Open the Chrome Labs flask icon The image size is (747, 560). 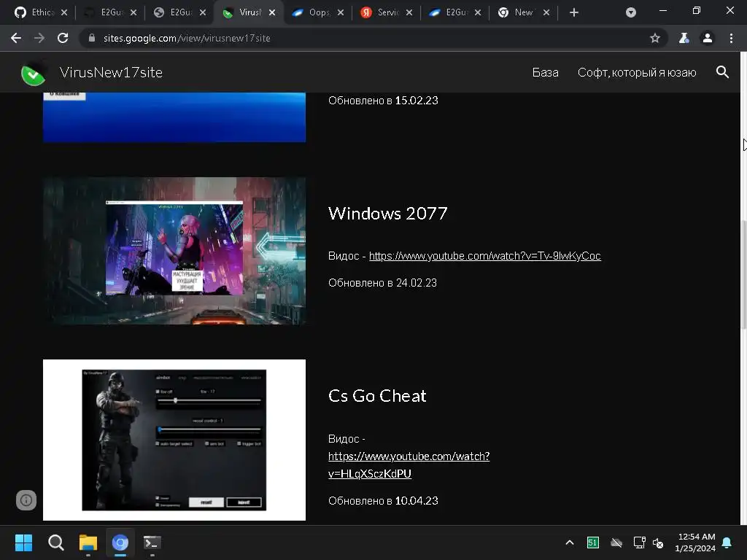point(684,38)
